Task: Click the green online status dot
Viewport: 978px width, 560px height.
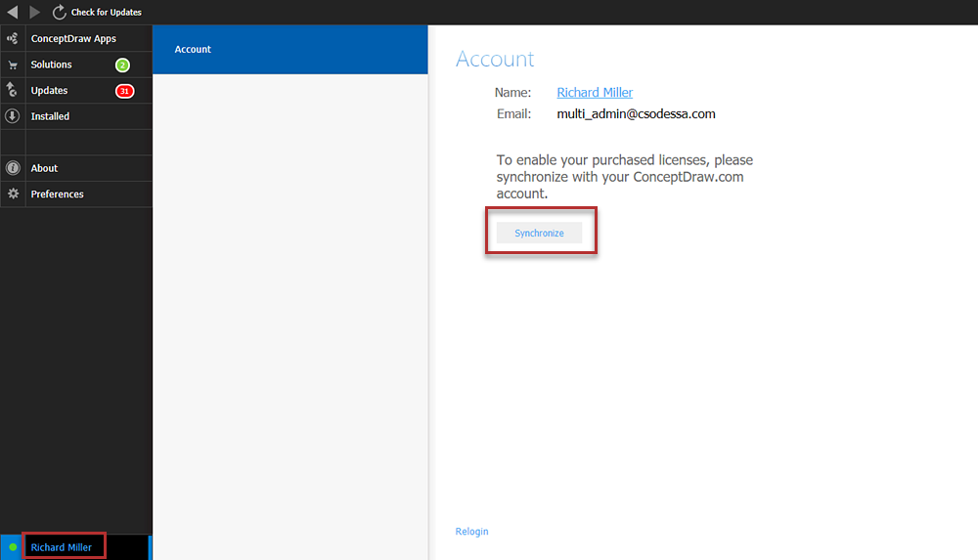Action: pyautogui.click(x=13, y=547)
